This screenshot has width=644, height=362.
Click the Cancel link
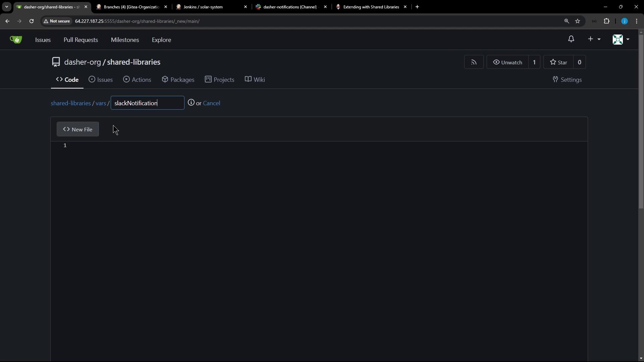click(211, 103)
